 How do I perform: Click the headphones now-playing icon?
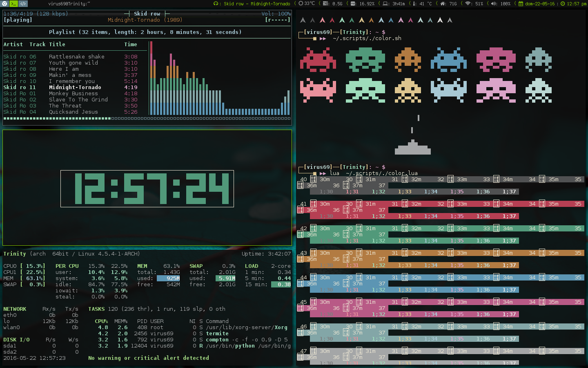click(x=216, y=4)
